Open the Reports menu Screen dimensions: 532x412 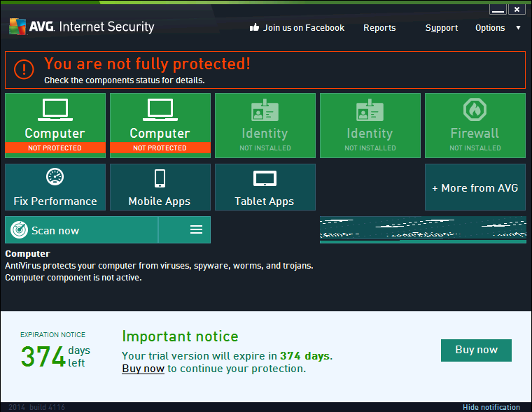[379, 28]
